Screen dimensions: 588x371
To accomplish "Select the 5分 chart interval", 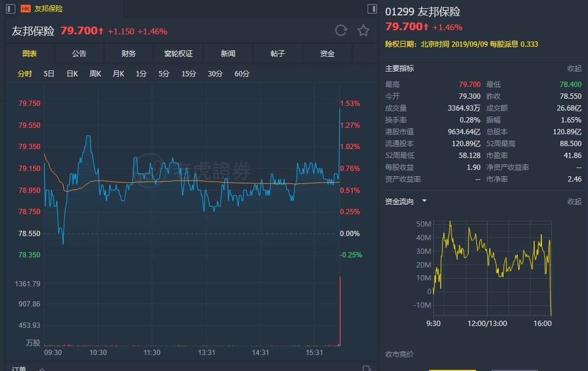I will 164,74.
